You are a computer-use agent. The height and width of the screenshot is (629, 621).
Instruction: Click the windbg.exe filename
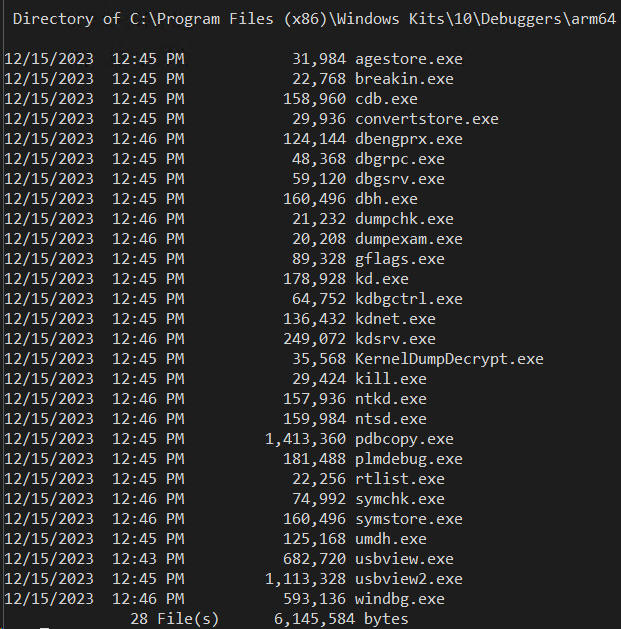(400, 599)
